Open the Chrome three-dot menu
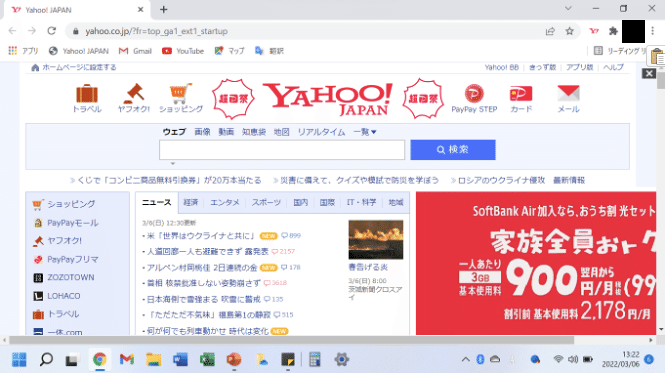 [x=653, y=31]
